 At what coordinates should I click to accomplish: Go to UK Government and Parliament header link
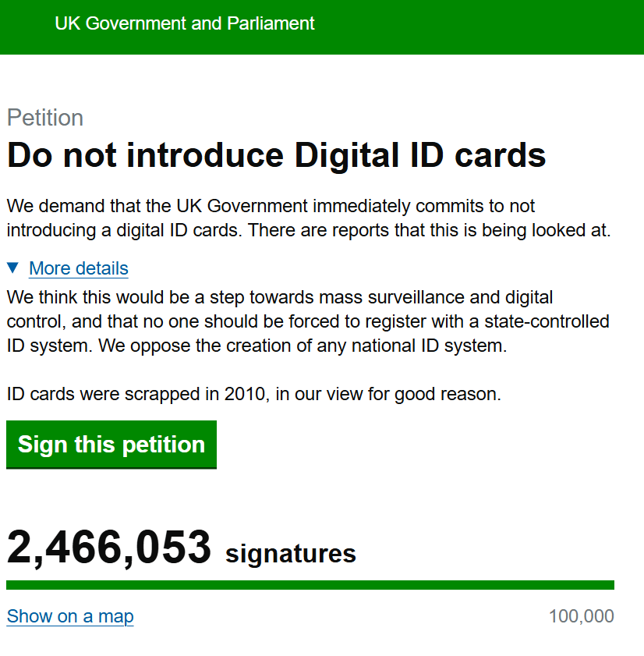(185, 23)
